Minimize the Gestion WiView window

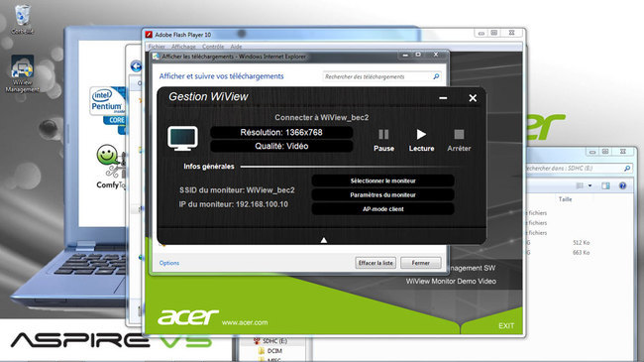tap(443, 98)
